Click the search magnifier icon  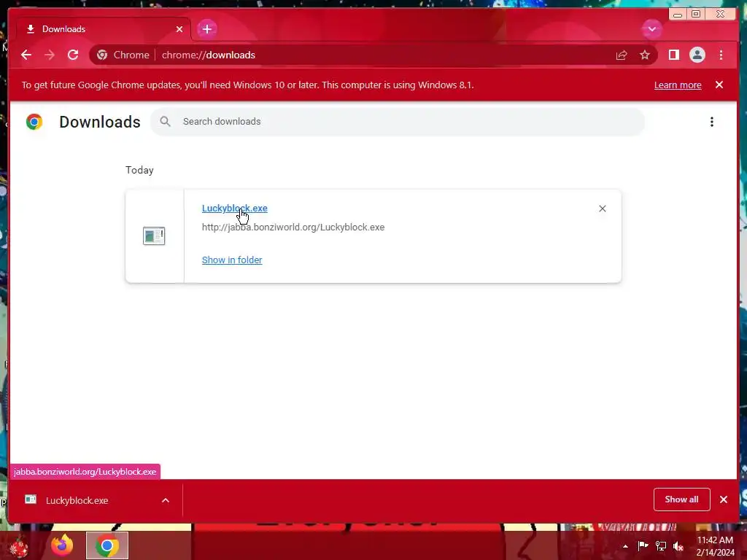165,122
